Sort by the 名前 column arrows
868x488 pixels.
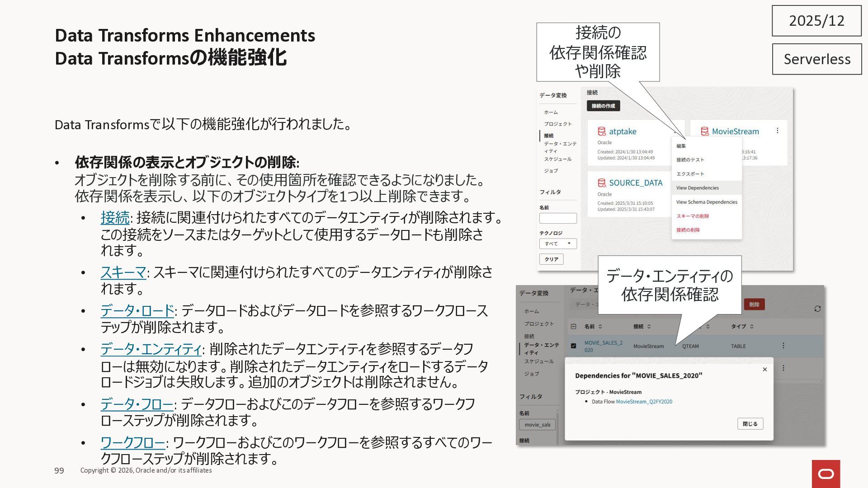[x=600, y=326]
